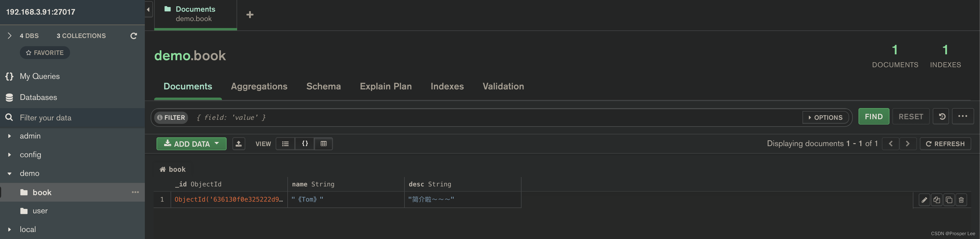Expand the 4 DBS connection info chevron

(x=10, y=36)
